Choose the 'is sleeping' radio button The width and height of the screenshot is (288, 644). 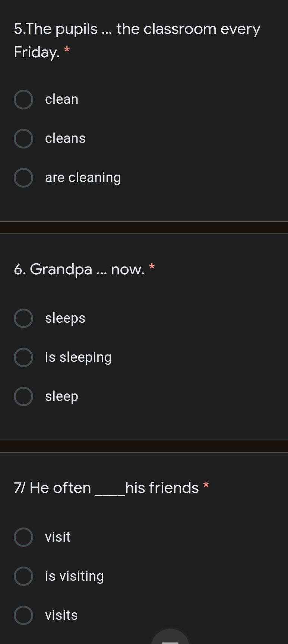click(23, 357)
